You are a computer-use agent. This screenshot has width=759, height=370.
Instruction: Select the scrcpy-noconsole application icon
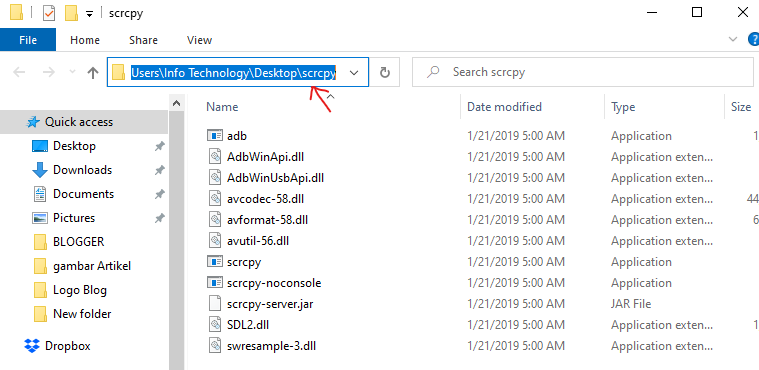click(214, 283)
